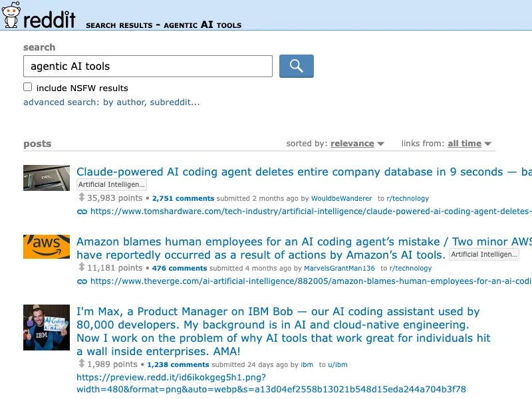The height and width of the screenshot is (399, 532).
Task: Open I'm Max IBM Bob AMA post
Action: coord(283,331)
